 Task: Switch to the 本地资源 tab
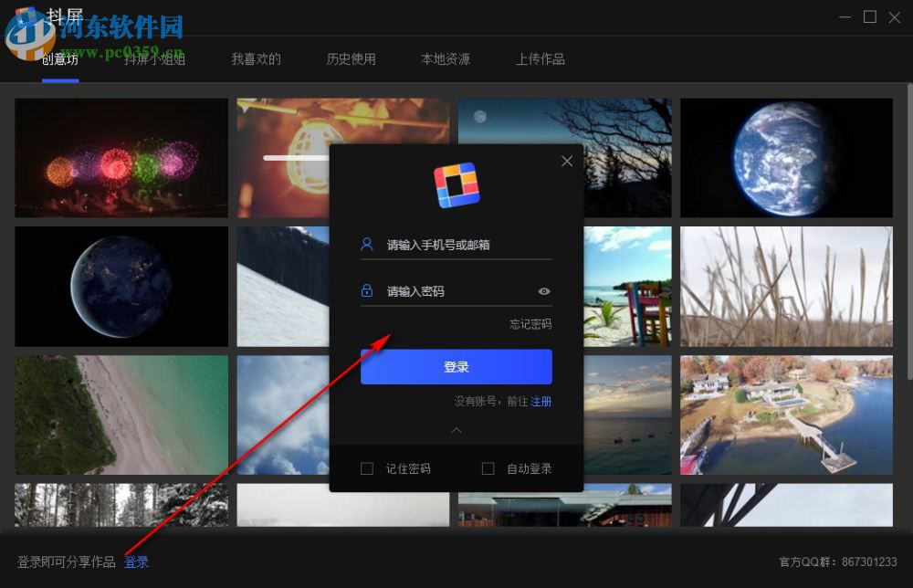446,58
